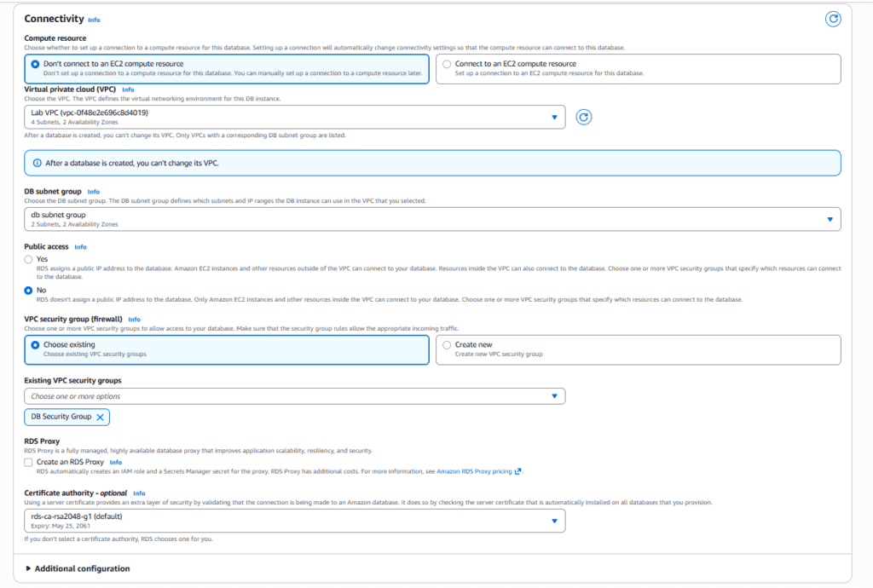The height and width of the screenshot is (588, 873).
Task: Click Info link beside VPC security group
Action: 134,320
